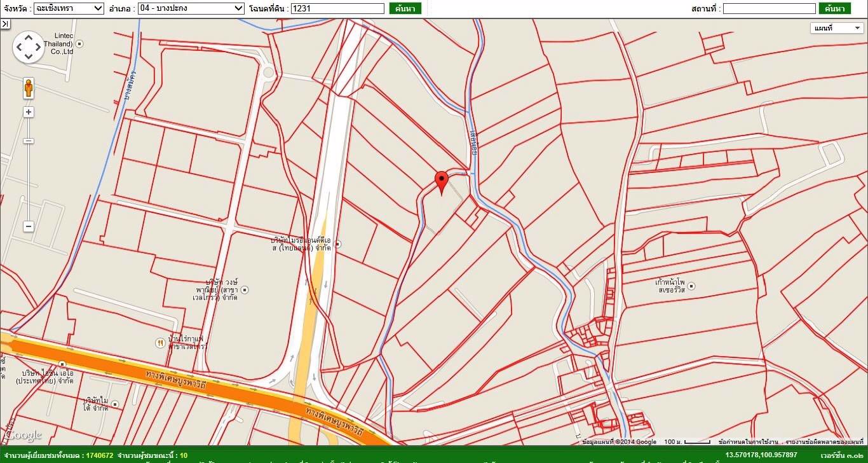Open the แผนที่ map type dropdown

[x=836, y=28]
